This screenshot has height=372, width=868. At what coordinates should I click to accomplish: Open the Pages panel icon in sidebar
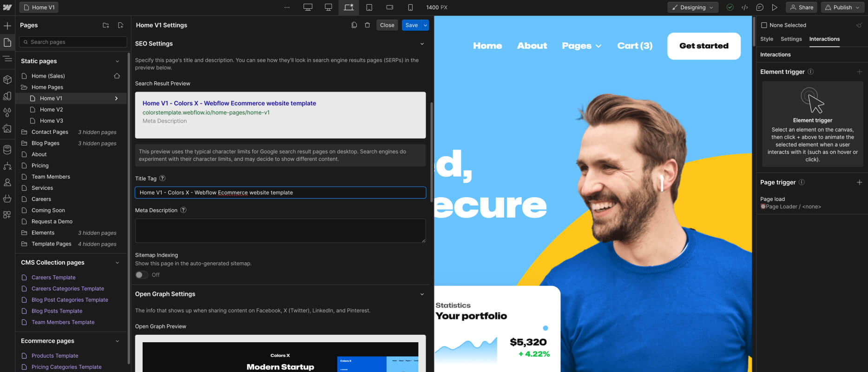pyautogui.click(x=7, y=42)
